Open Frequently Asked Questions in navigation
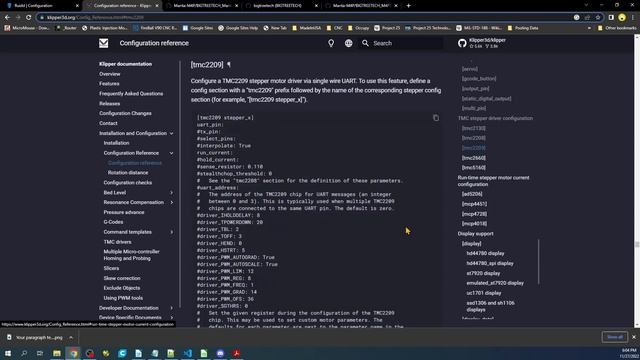Screen dimensions: 640x360 tap(131, 93)
